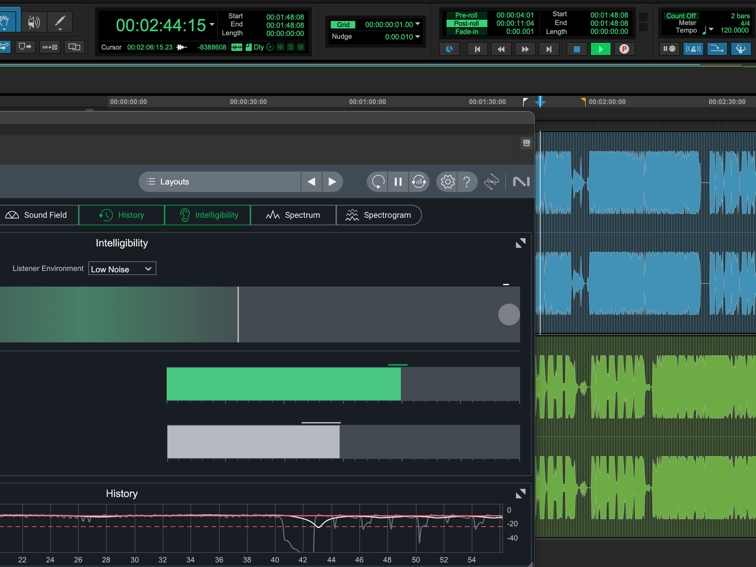Expand the History panel to full view
756x567 pixels.
point(521,494)
